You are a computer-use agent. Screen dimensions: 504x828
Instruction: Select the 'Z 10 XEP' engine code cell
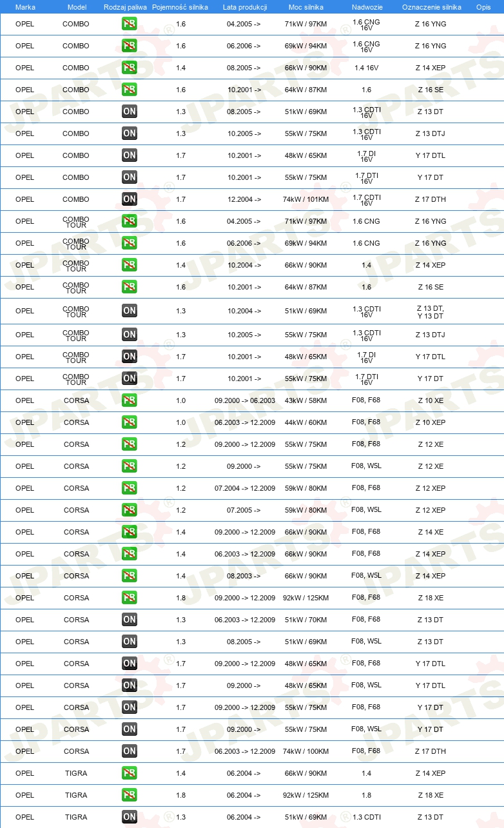coord(431,422)
